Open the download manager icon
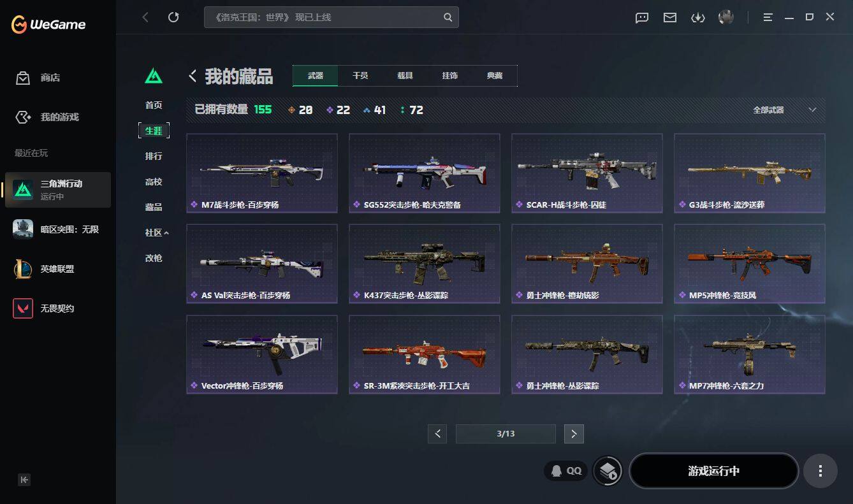 697,18
